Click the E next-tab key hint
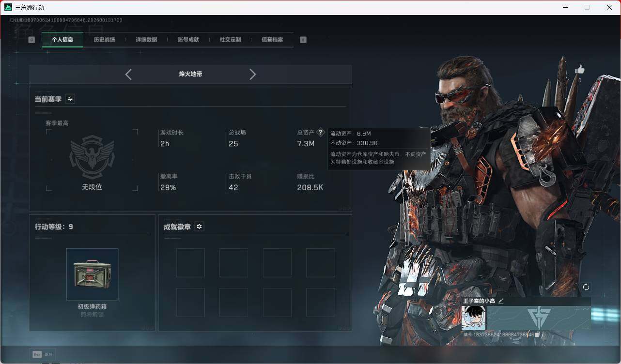This screenshot has height=364, width=621. 303,40
